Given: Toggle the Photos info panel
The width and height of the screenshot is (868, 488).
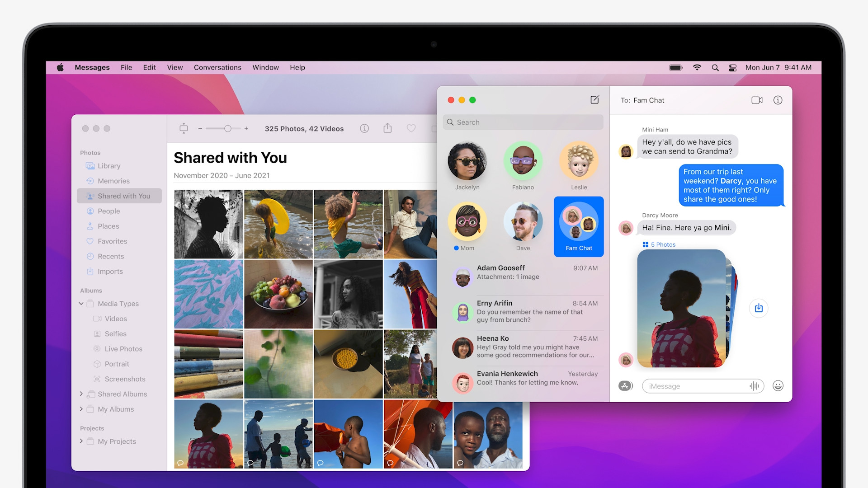Looking at the screenshot, I should click(x=364, y=129).
